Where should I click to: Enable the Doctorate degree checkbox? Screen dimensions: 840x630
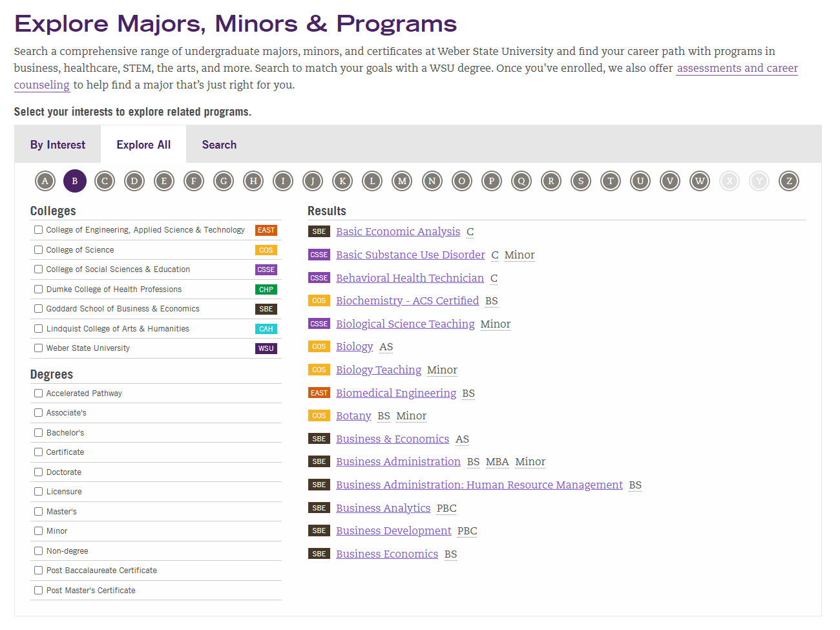[39, 472]
